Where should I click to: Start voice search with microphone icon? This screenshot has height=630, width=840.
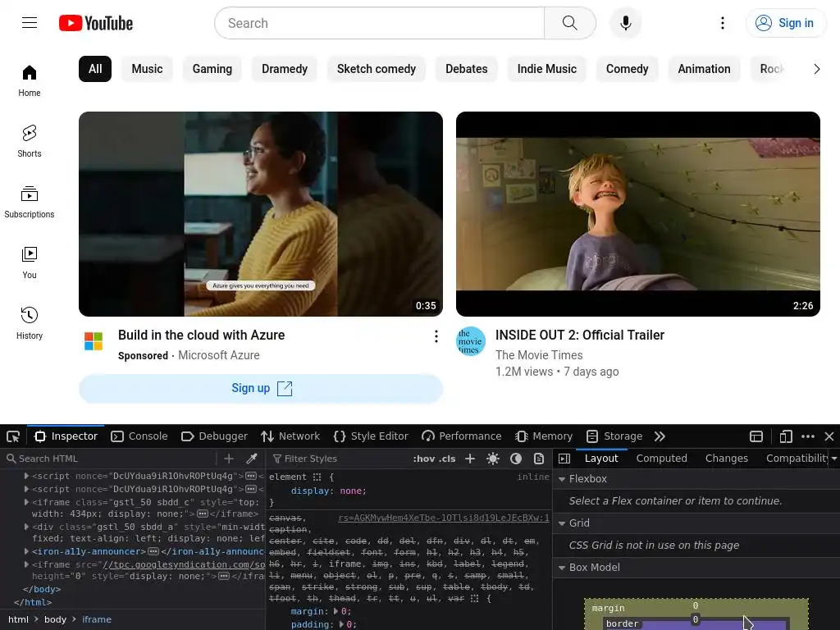pos(625,23)
